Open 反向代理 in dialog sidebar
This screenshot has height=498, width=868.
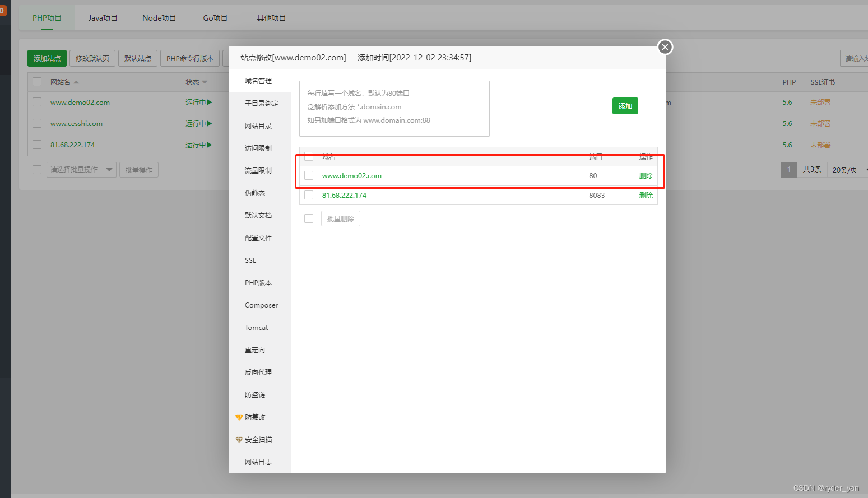[260, 372]
